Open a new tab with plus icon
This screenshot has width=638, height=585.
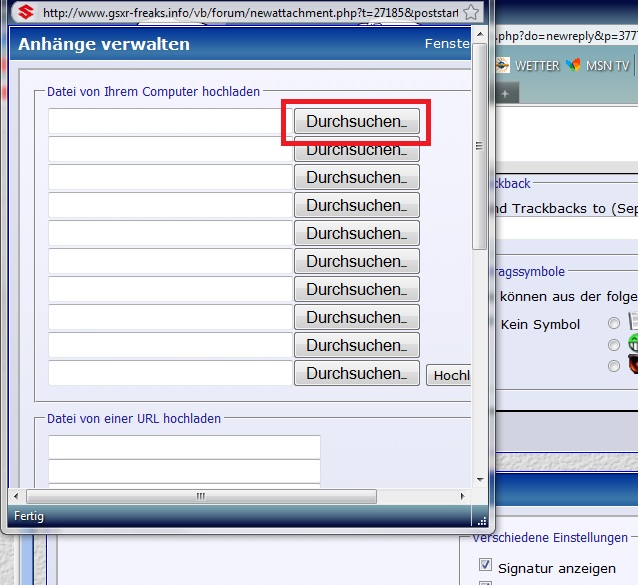[x=506, y=92]
